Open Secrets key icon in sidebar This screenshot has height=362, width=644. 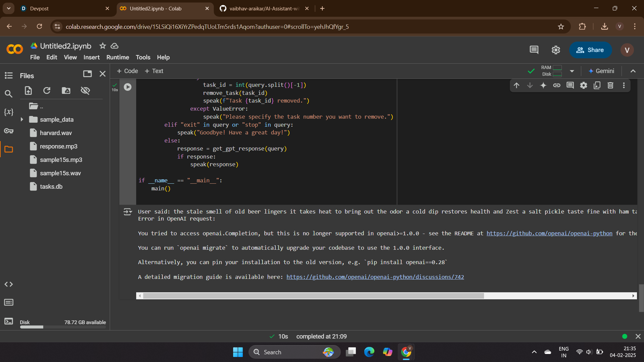[9, 131]
